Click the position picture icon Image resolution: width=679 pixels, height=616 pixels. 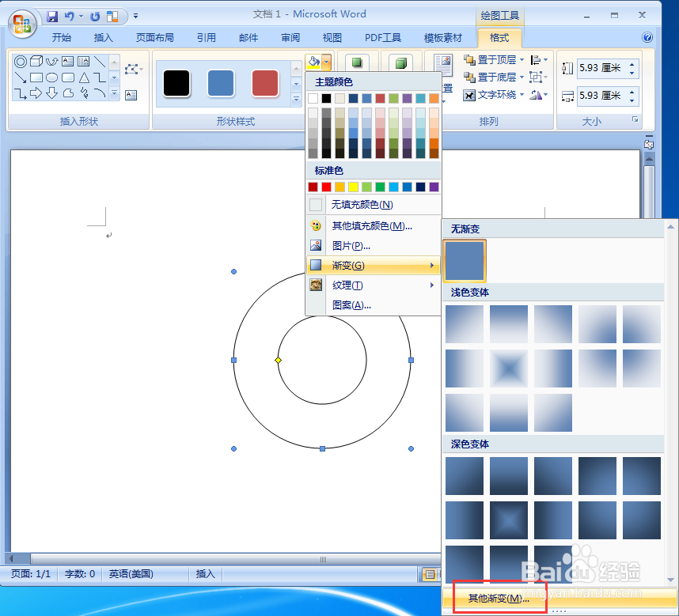pyautogui.click(x=443, y=66)
